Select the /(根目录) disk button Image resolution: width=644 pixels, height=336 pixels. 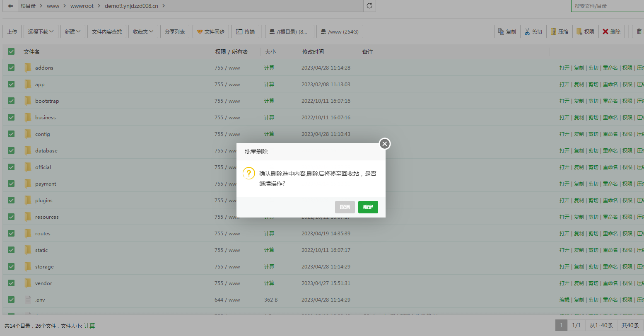(x=289, y=31)
